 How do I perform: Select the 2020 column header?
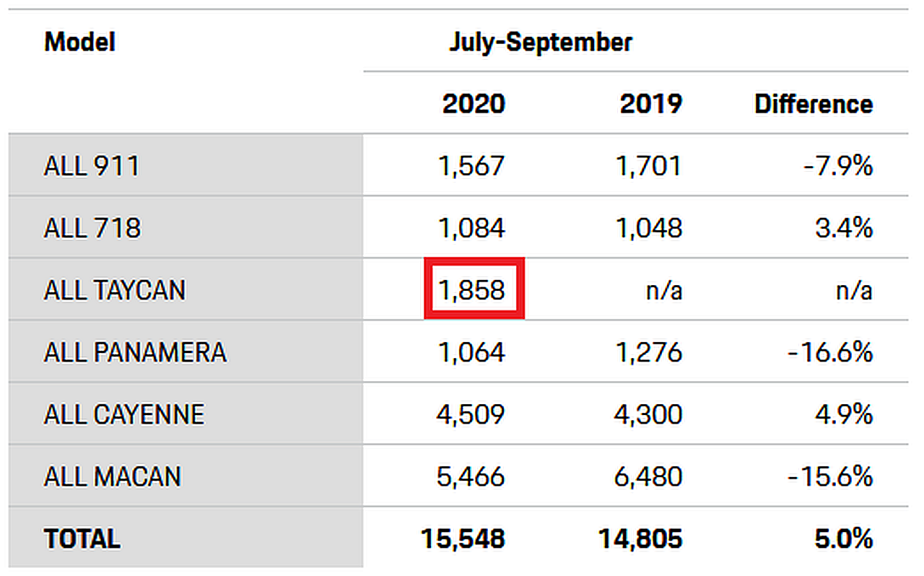tap(474, 104)
